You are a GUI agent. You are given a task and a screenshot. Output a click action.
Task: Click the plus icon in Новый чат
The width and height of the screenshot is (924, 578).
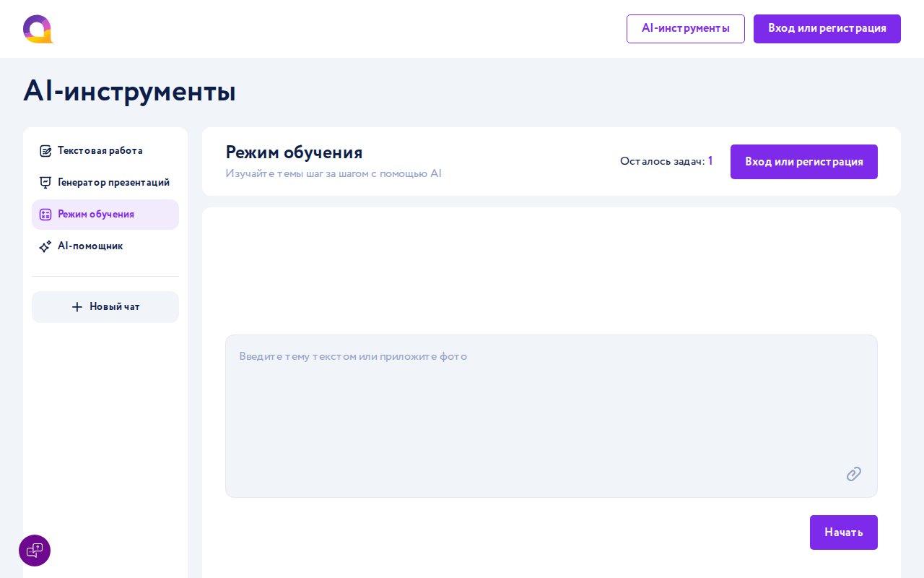(77, 307)
